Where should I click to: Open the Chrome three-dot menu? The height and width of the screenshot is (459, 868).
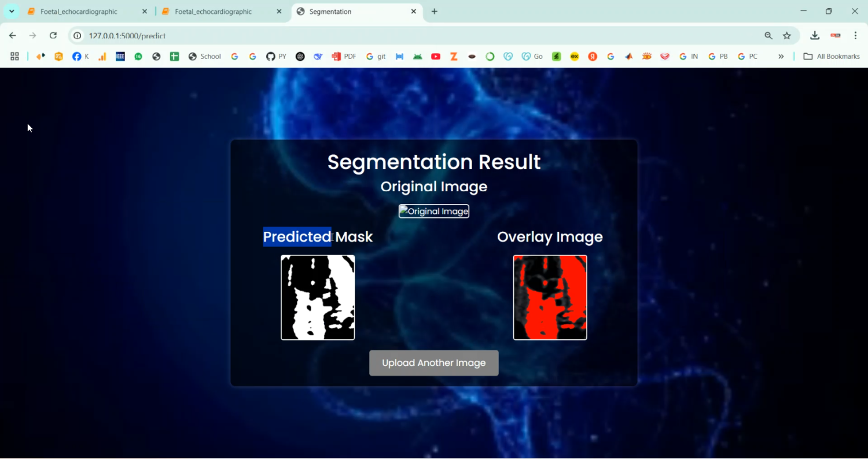857,35
